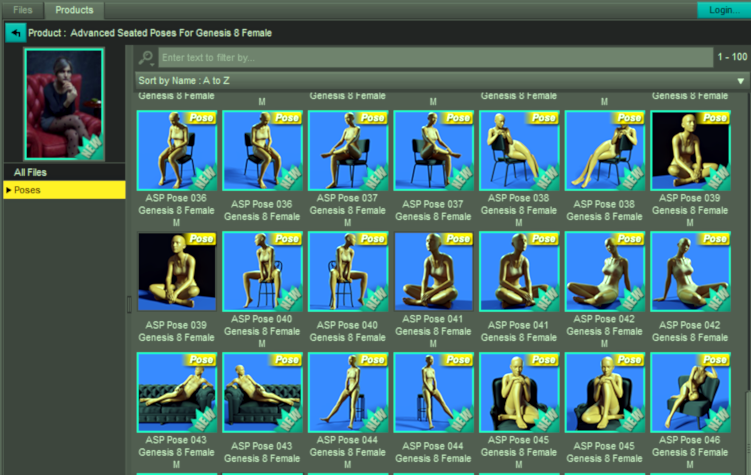Click the pane divider handle left of the grid
The width and height of the screenshot is (751, 475).
129,305
